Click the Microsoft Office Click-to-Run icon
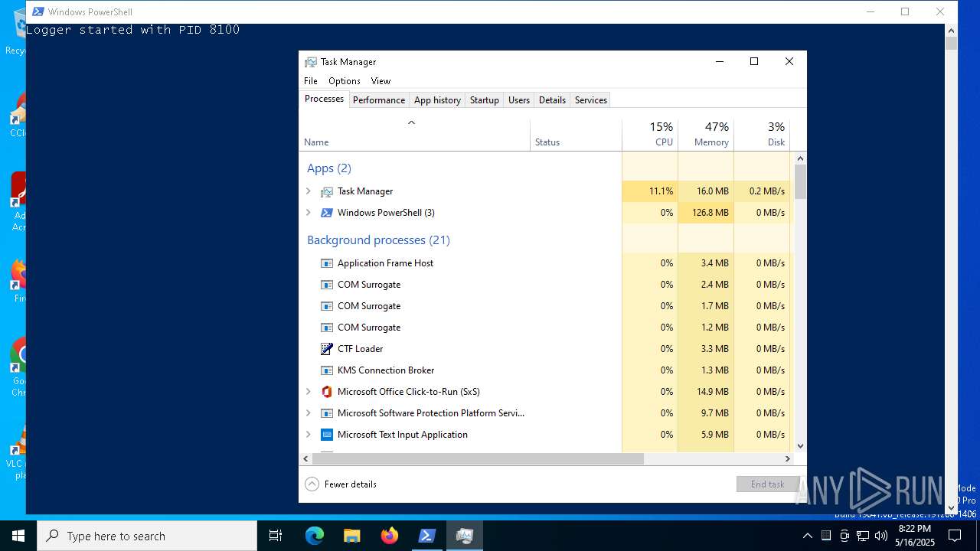The height and width of the screenshot is (551, 980). 327,392
